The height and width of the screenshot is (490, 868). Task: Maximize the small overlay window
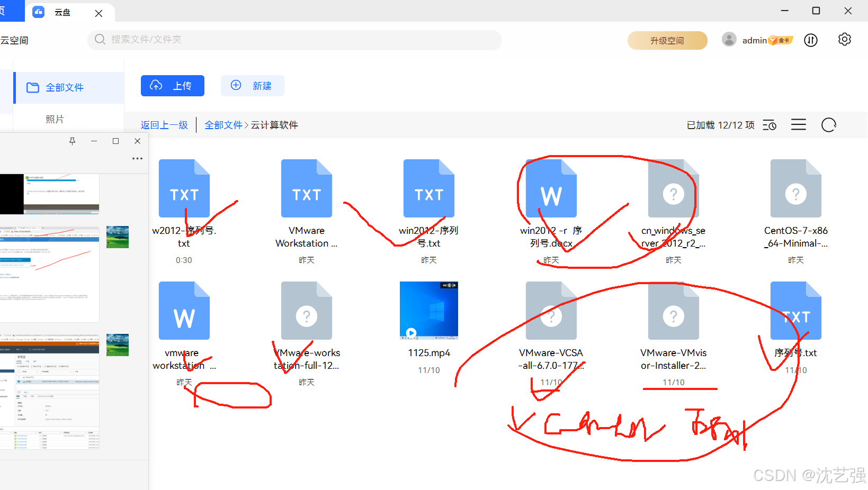[x=115, y=141]
